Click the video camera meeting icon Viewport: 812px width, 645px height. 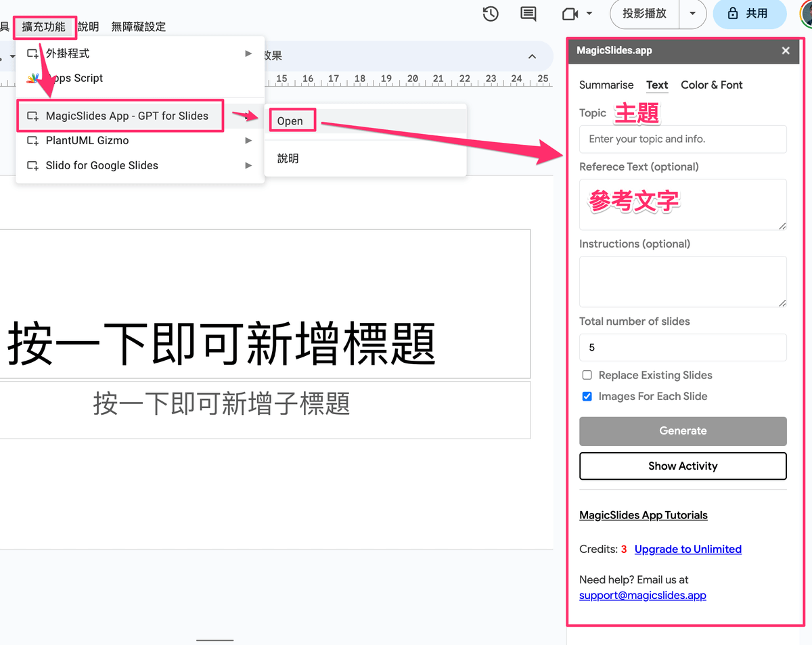(569, 14)
